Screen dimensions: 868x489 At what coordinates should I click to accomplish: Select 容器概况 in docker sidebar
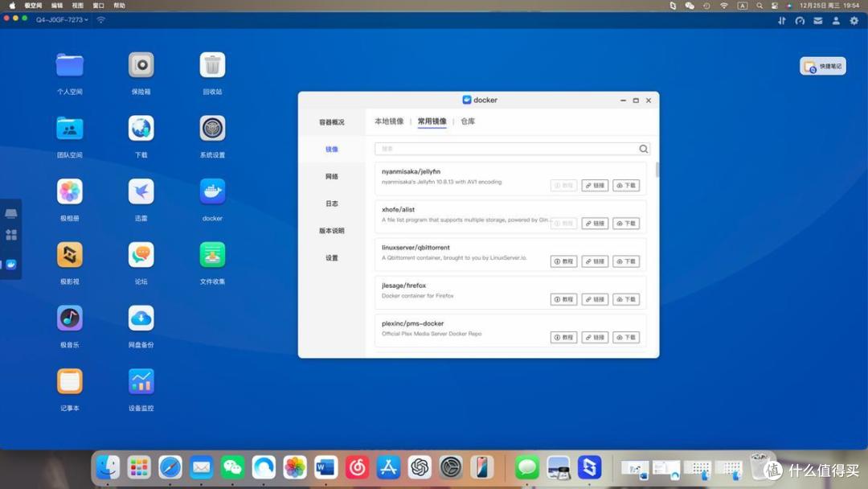332,122
